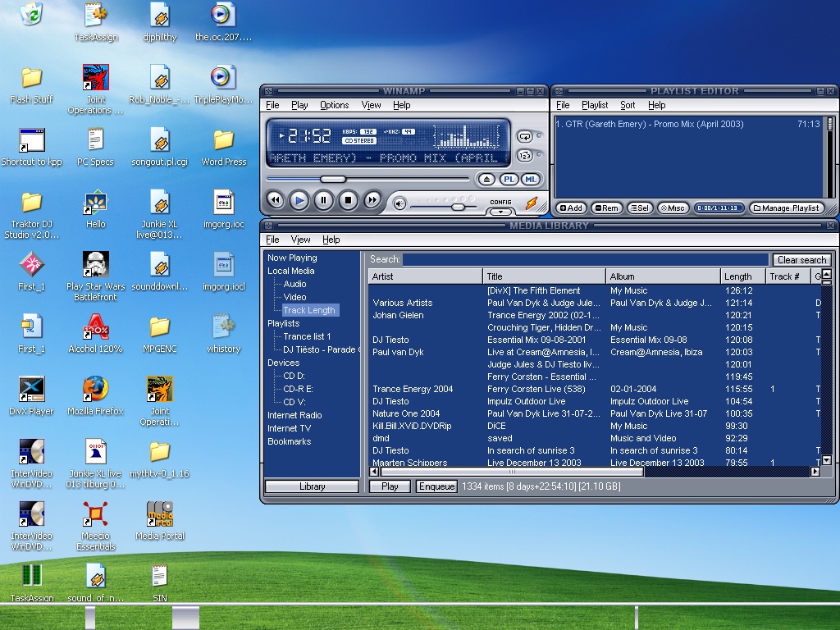Click the Enqueue button in Media Library
The height and width of the screenshot is (630, 840).
click(x=436, y=486)
